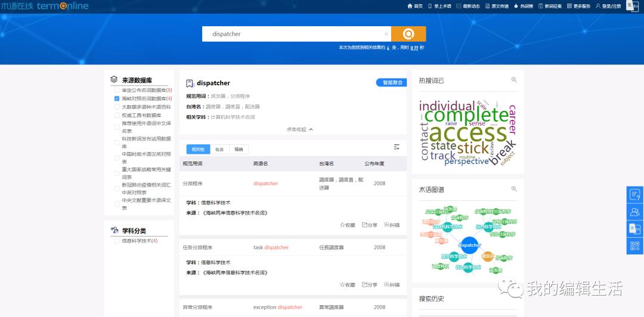Open 新词征集 in the top navigation
Viewport: 644px width, 317px height.
tap(550, 6)
